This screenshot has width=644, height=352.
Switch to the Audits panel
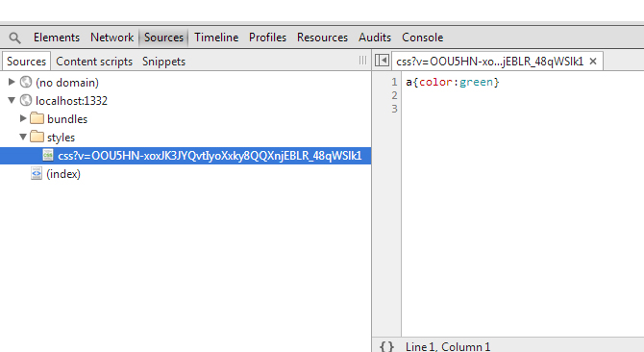click(375, 38)
